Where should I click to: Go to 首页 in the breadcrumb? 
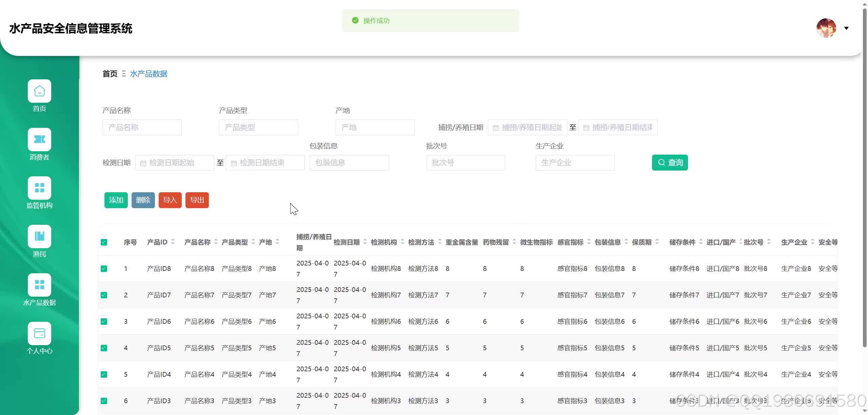pos(110,74)
